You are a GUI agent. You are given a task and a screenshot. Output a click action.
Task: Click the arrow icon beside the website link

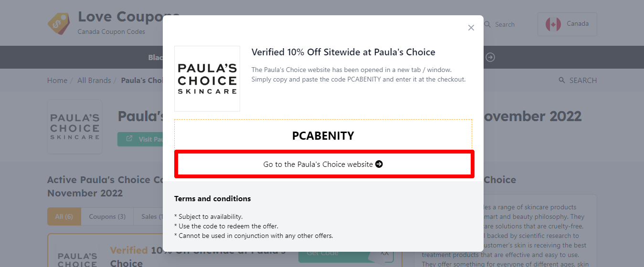click(x=379, y=164)
